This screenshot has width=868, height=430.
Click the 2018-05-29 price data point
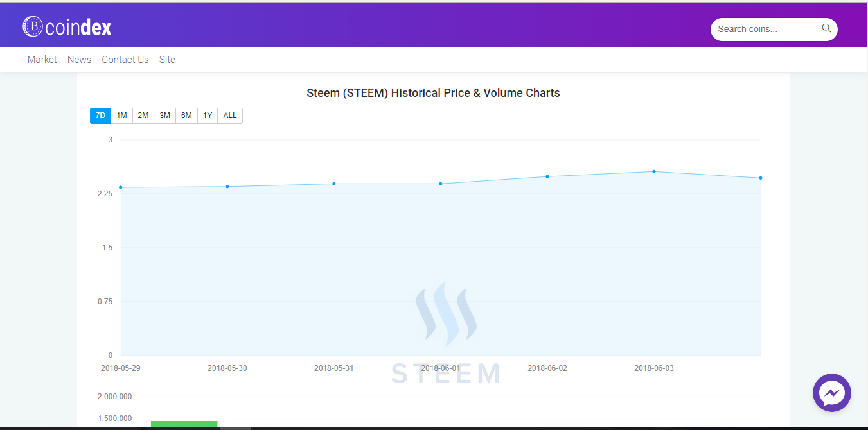(x=121, y=187)
